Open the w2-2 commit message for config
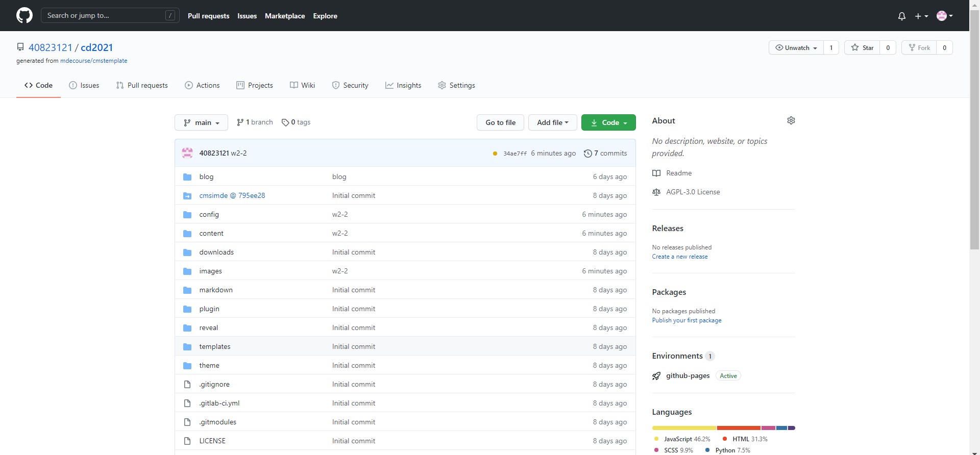This screenshot has width=980, height=455. 340,214
